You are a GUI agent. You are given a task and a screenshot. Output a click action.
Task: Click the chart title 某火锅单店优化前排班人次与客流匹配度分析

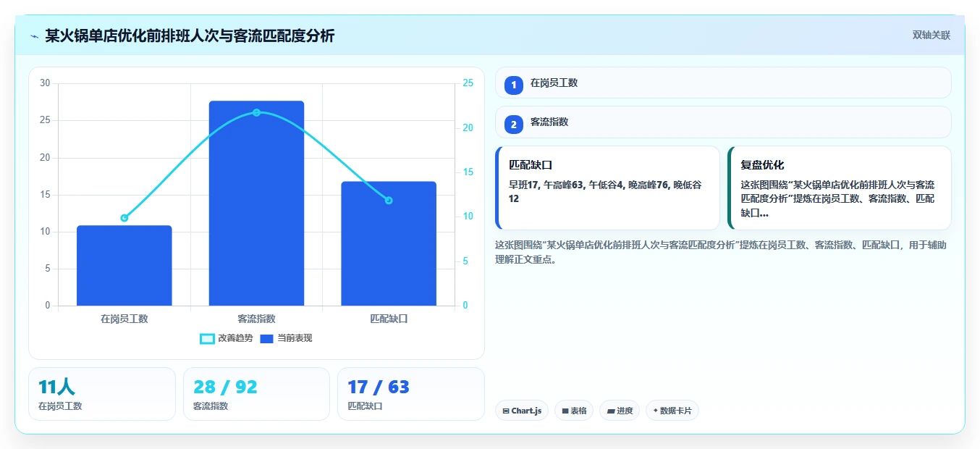tap(190, 36)
